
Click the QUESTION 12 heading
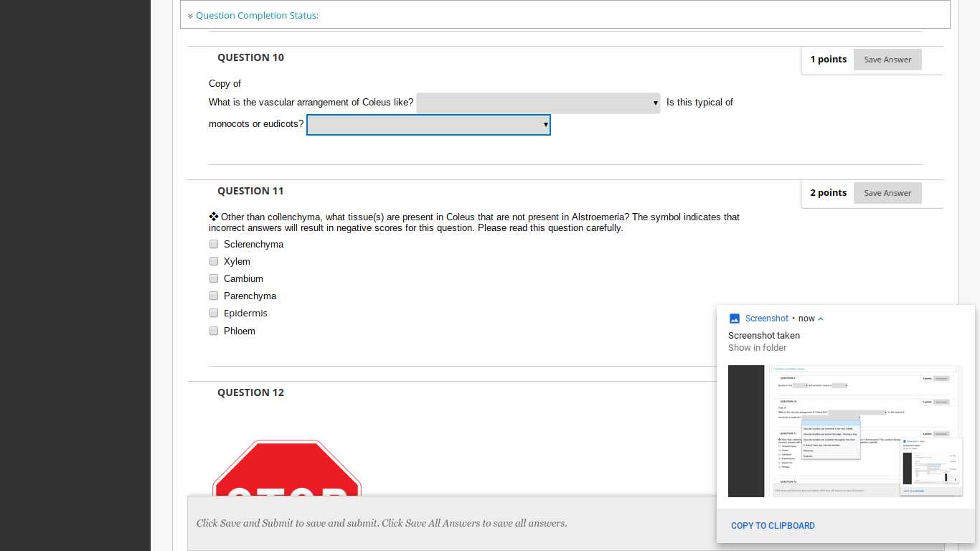tap(250, 392)
